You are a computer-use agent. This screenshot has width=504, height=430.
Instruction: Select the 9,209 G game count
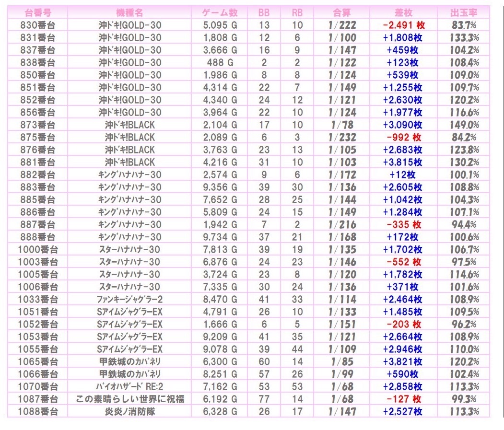[x=220, y=337]
